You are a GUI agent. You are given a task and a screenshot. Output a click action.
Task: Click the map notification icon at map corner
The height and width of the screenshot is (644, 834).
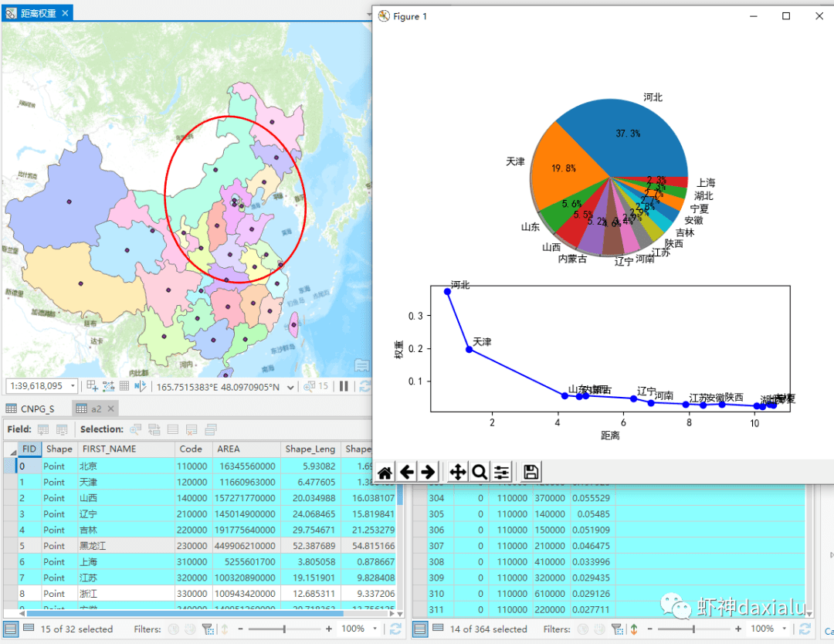[361, 366]
